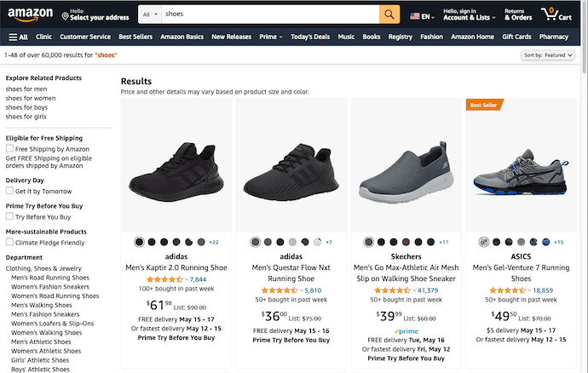
Task: Go to Today's Deals
Action: (310, 37)
